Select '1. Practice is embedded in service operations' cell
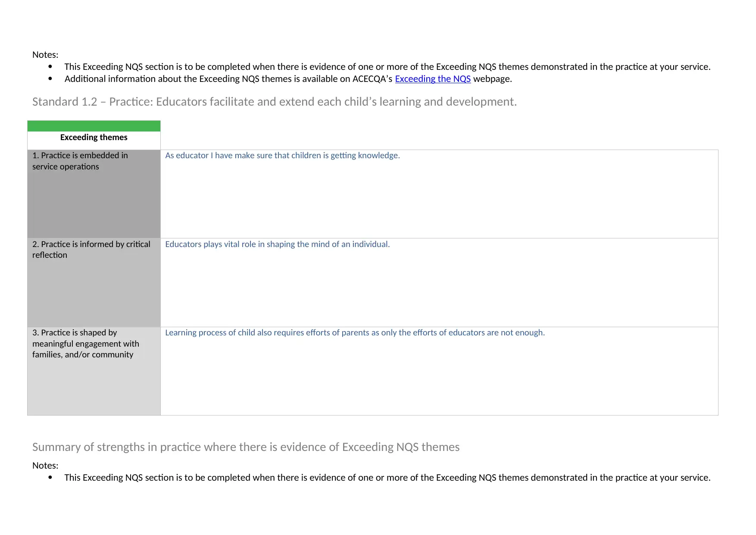The image size is (756, 535). 94,194
